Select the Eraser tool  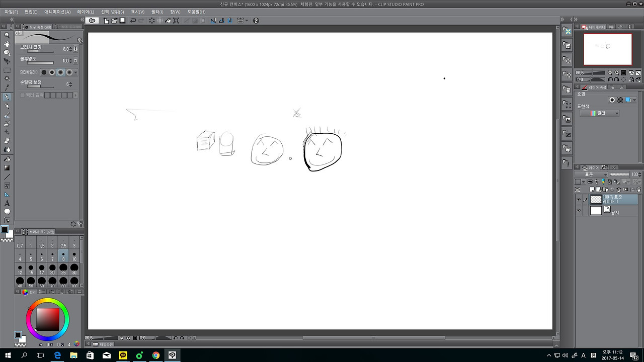[x=7, y=141]
